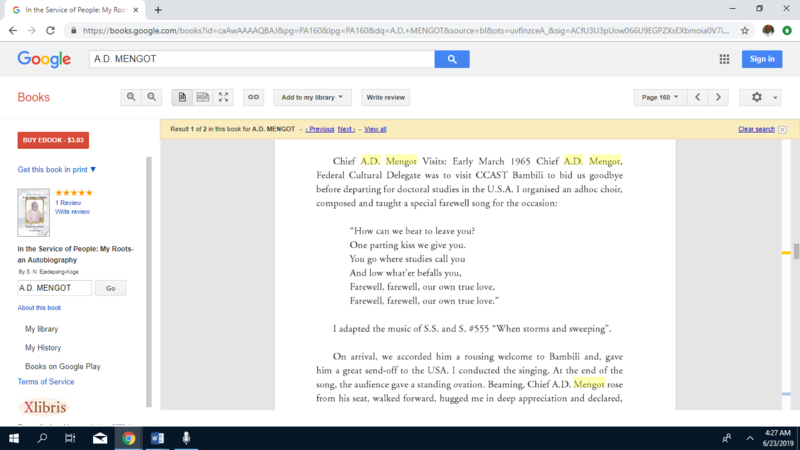Click the microphone taskbar icon

tap(186, 438)
